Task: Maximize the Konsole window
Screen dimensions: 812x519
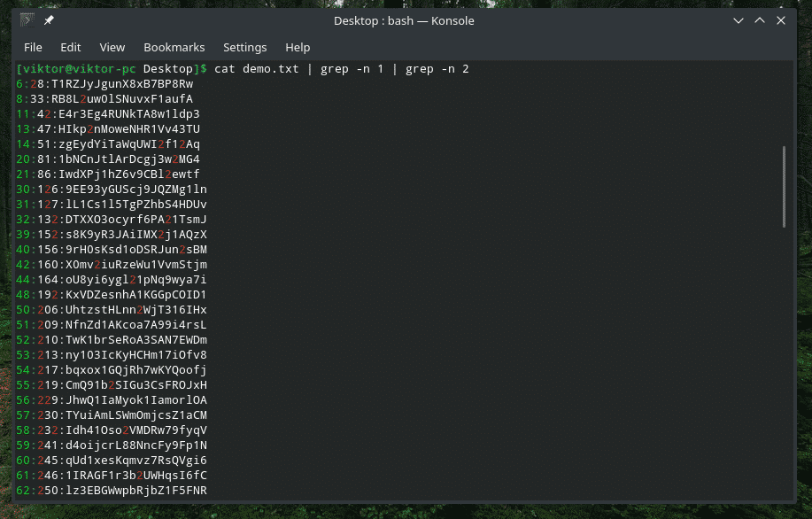Action: 760,20
